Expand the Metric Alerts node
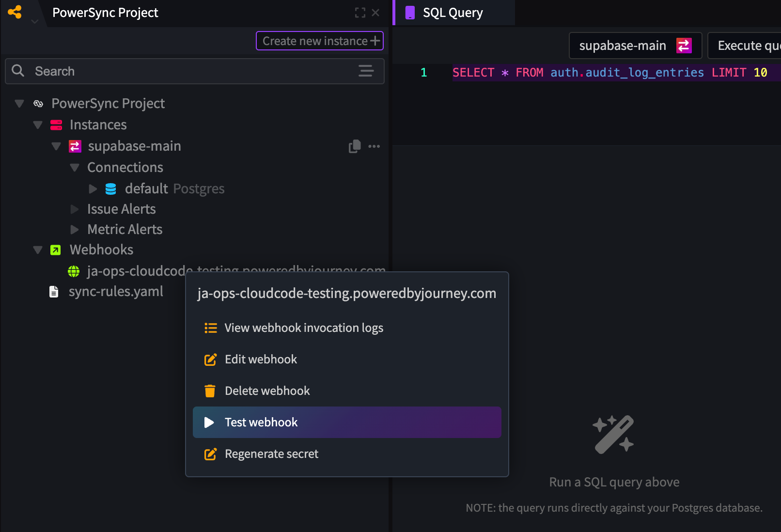Screen dimensions: 781x532 (x=75, y=230)
